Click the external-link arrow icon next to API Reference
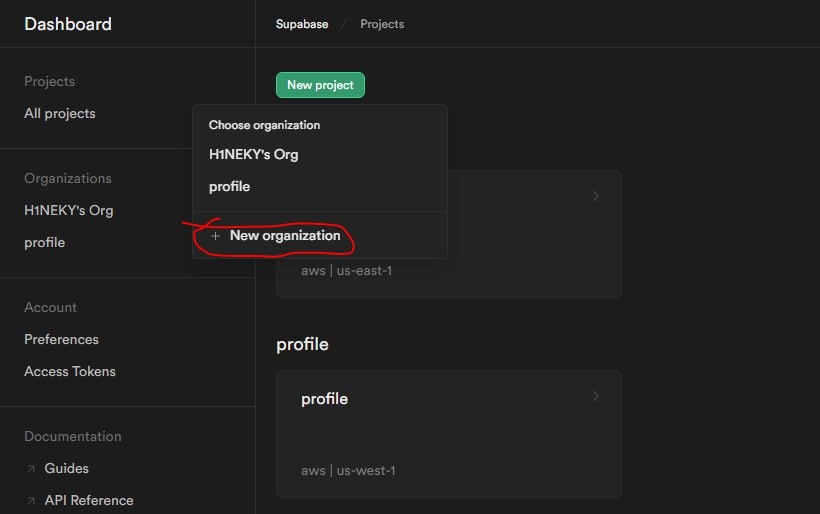The width and height of the screenshot is (820, 514). [30, 500]
